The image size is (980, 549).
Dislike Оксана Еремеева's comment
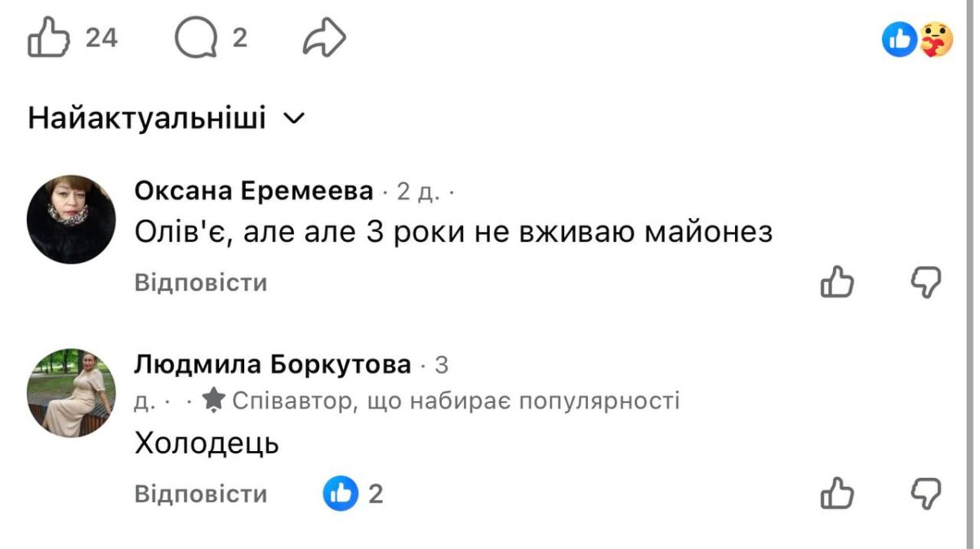(x=926, y=283)
